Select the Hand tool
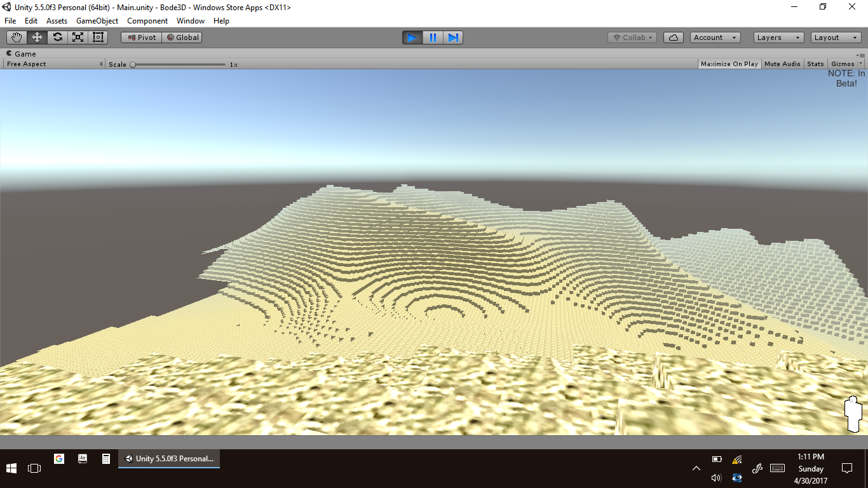Screen dimensions: 868x488 tap(17, 37)
